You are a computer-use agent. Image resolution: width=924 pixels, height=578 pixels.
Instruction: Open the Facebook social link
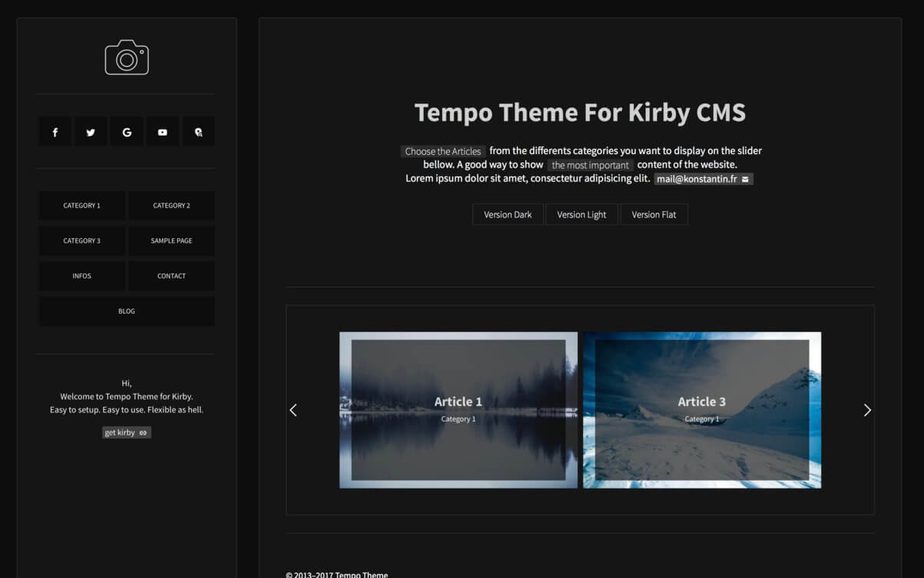pyautogui.click(x=55, y=132)
